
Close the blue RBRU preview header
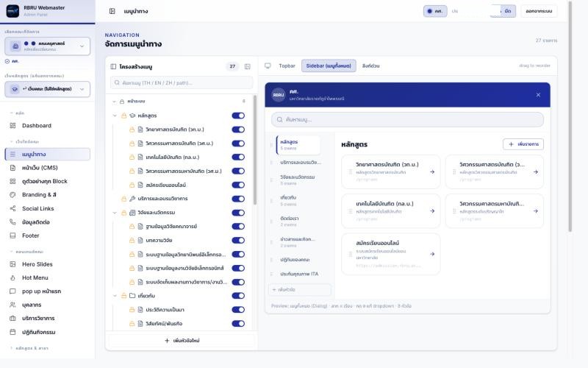(538, 95)
